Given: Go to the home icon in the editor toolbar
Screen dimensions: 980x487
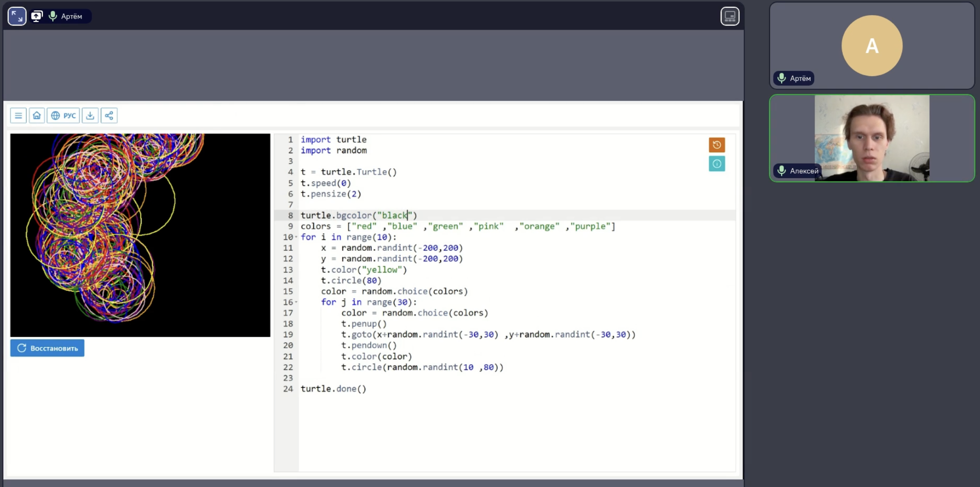Looking at the screenshot, I should 37,115.
